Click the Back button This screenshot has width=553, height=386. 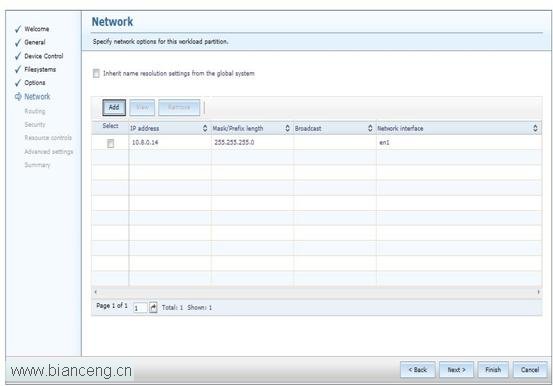(x=418, y=370)
